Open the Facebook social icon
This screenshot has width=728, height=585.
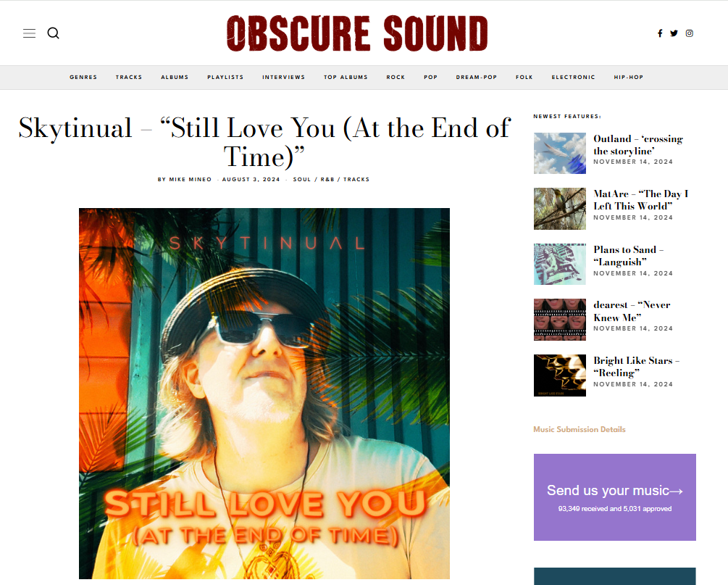click(x=660, y=33)
